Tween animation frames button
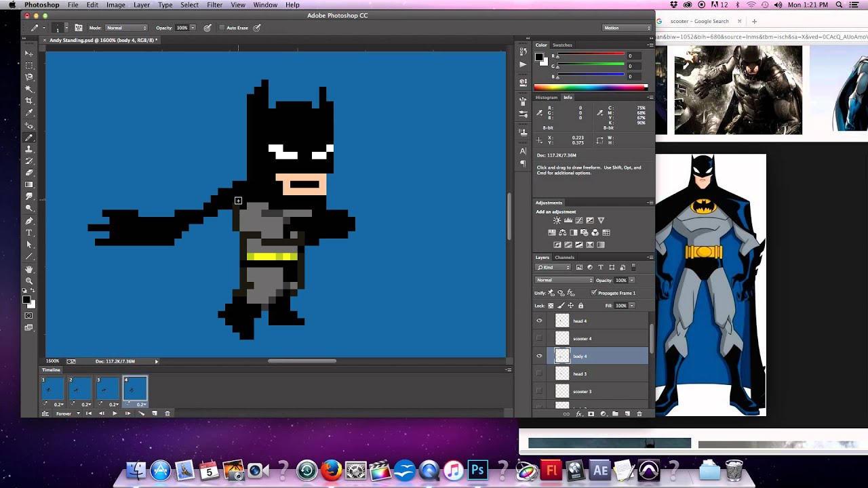The image size is (868, 488). tap(141, 413)
